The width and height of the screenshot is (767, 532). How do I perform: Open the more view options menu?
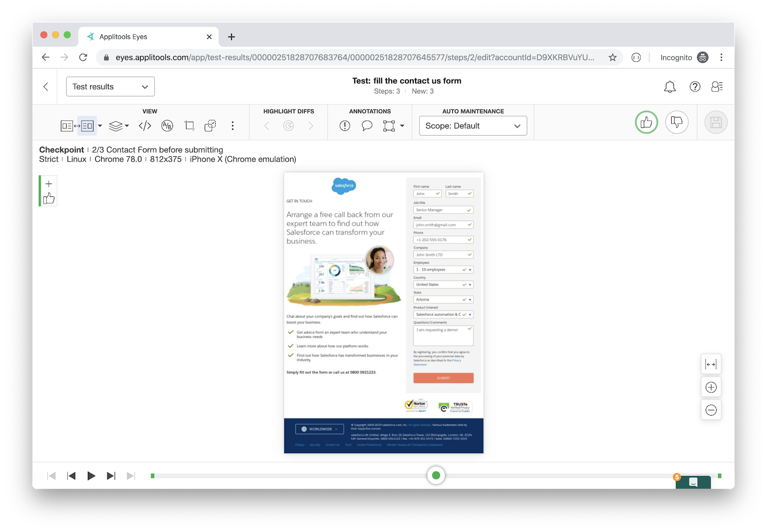pos(232,126)
